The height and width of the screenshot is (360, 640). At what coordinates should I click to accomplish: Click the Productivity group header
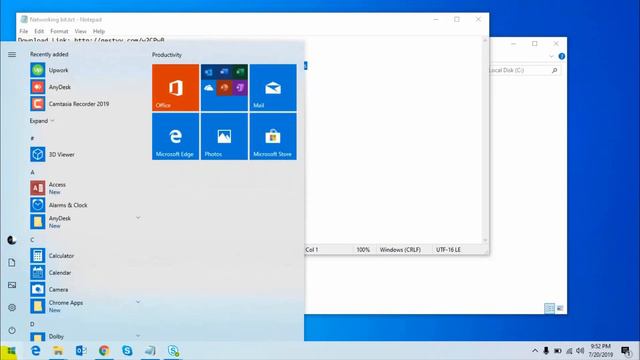click(167, 55)
